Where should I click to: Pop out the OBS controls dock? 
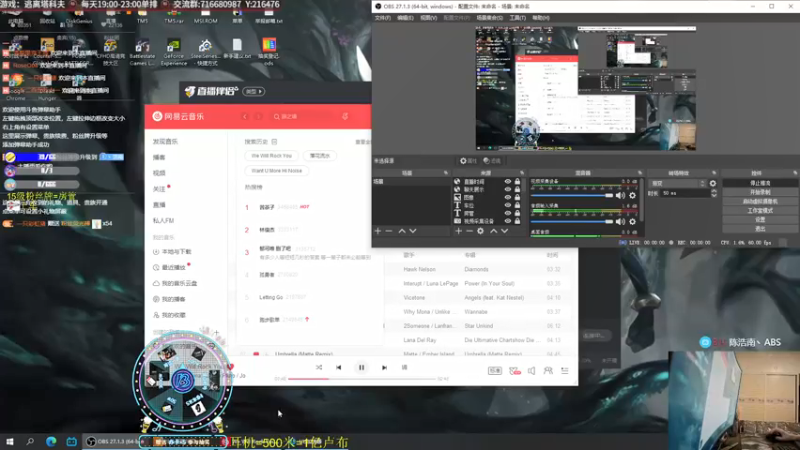coord(795,173)
